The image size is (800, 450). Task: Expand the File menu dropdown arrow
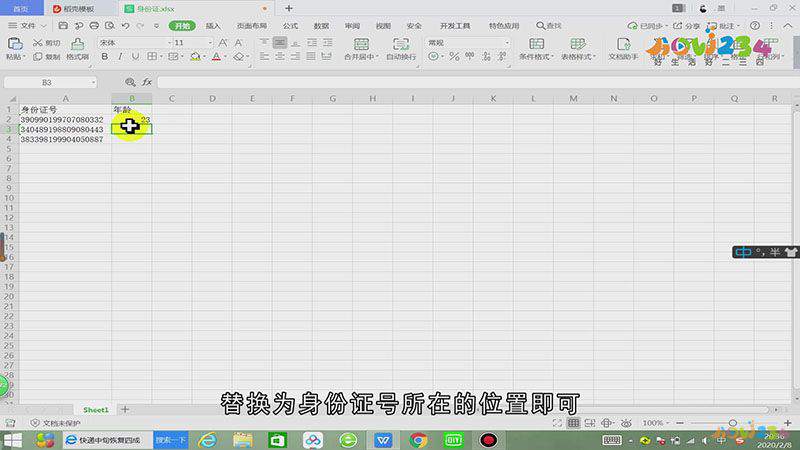(43, 26)
